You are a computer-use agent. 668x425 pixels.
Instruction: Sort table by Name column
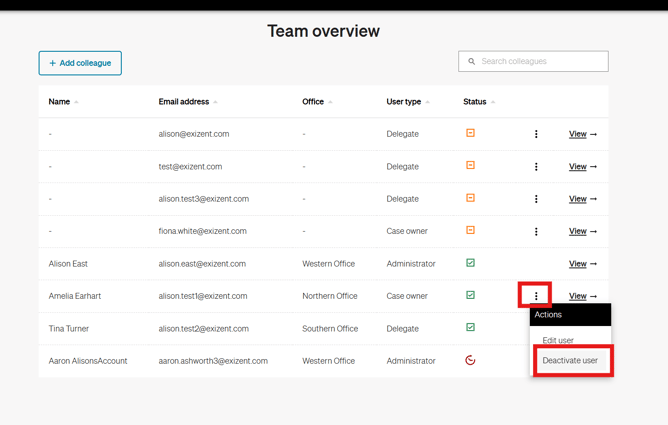coord(63,102)
